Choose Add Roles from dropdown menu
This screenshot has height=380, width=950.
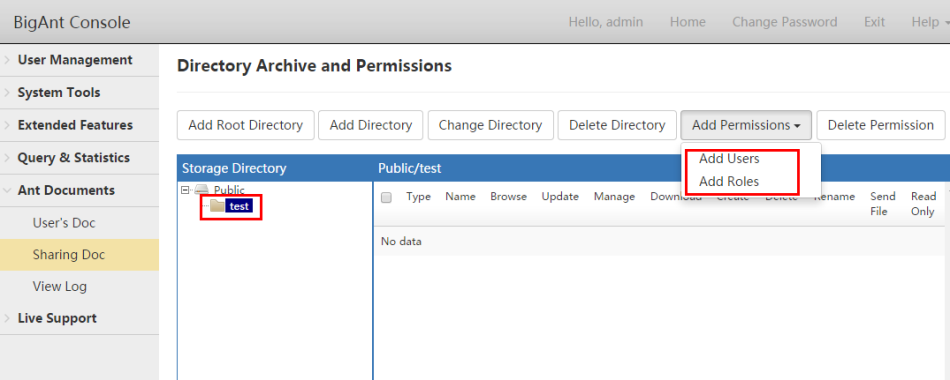[x=729, y=181]
